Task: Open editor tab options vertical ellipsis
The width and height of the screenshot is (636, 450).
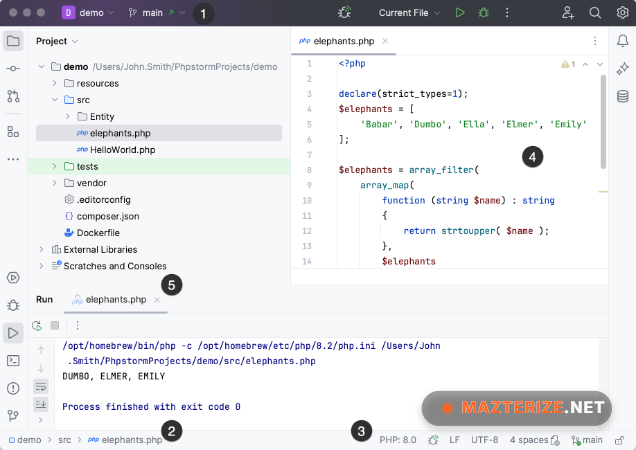Action: 595,41
